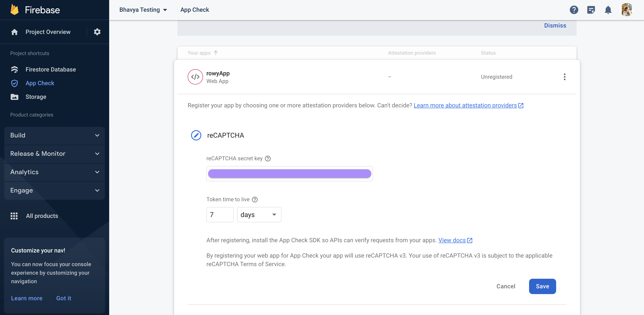Viewport: 644px width, 315px height.
Task: Click All products in the sidebar
Action: [42, 216]
